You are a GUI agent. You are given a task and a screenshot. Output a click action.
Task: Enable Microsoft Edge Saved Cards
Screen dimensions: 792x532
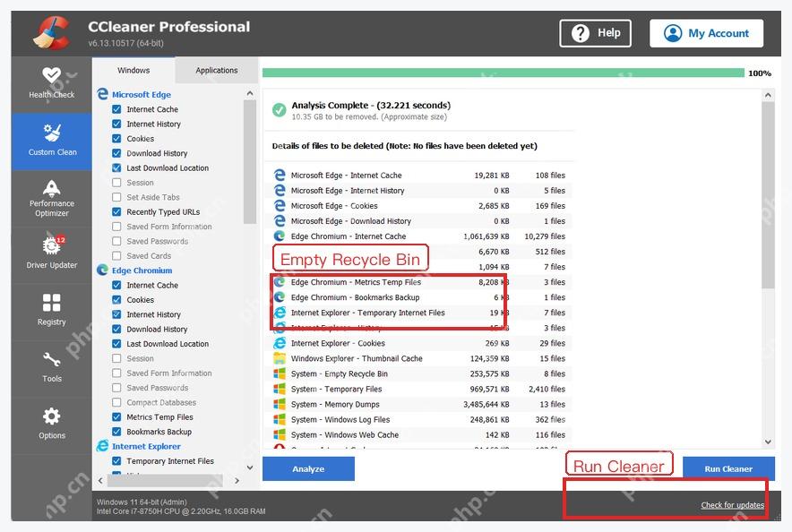pyautogui.click(x=116, y=255)
